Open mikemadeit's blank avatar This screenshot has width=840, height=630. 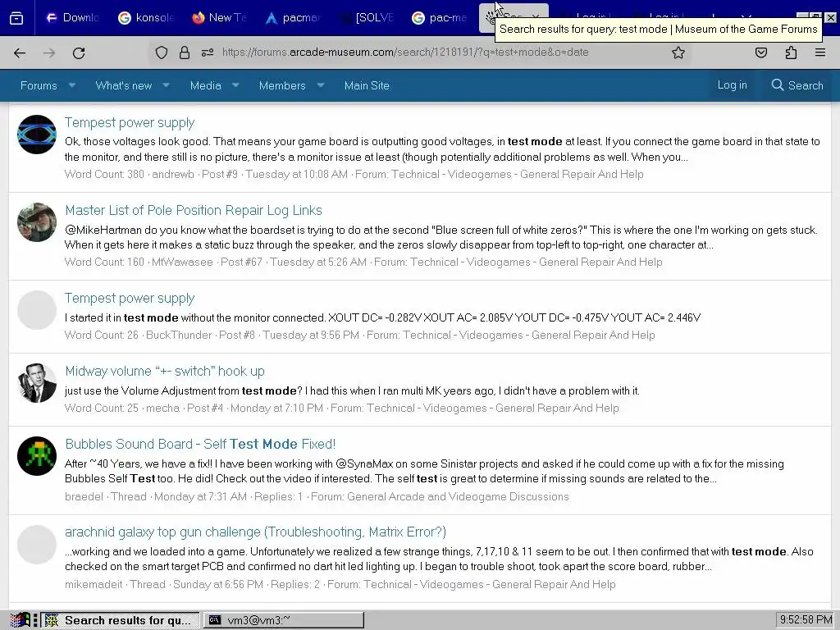click(36, 545)
